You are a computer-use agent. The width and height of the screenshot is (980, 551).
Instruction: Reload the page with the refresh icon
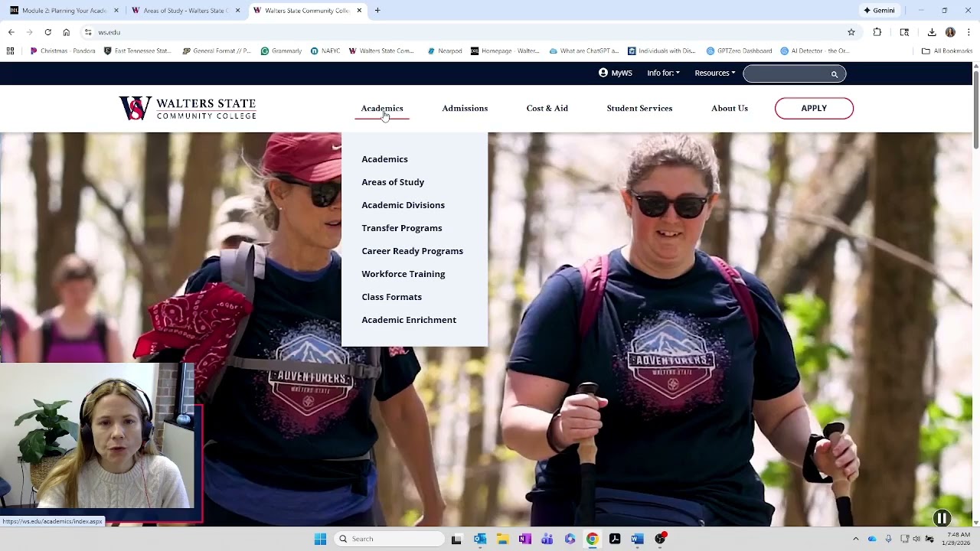point(47,32)
